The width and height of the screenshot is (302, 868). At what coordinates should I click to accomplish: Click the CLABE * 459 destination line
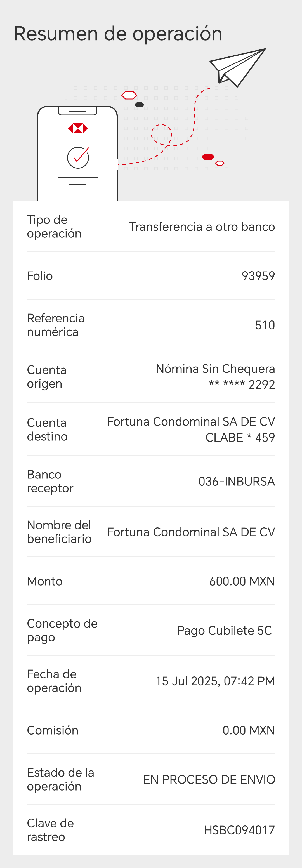coord(240,437)
